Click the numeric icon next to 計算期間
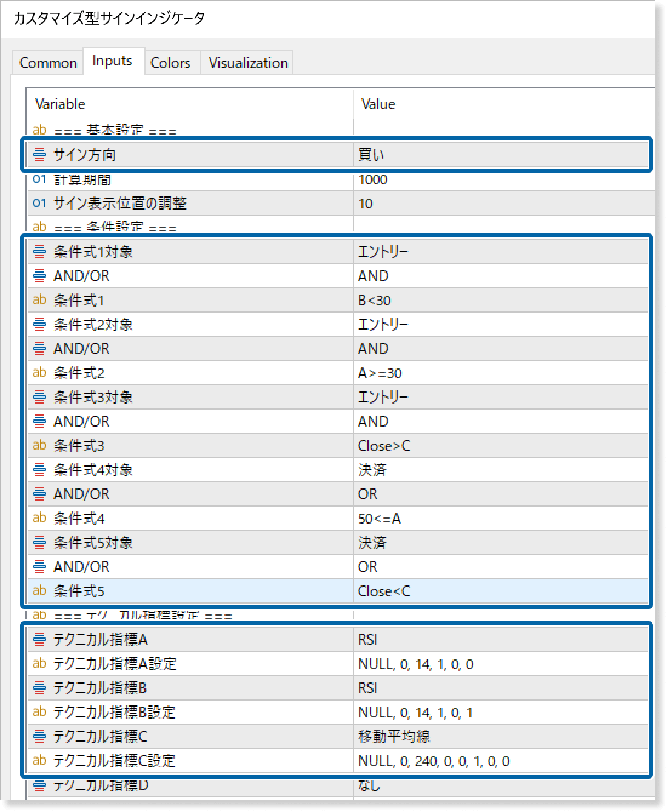This screenshot has height=812, width=667. (39, 179)
